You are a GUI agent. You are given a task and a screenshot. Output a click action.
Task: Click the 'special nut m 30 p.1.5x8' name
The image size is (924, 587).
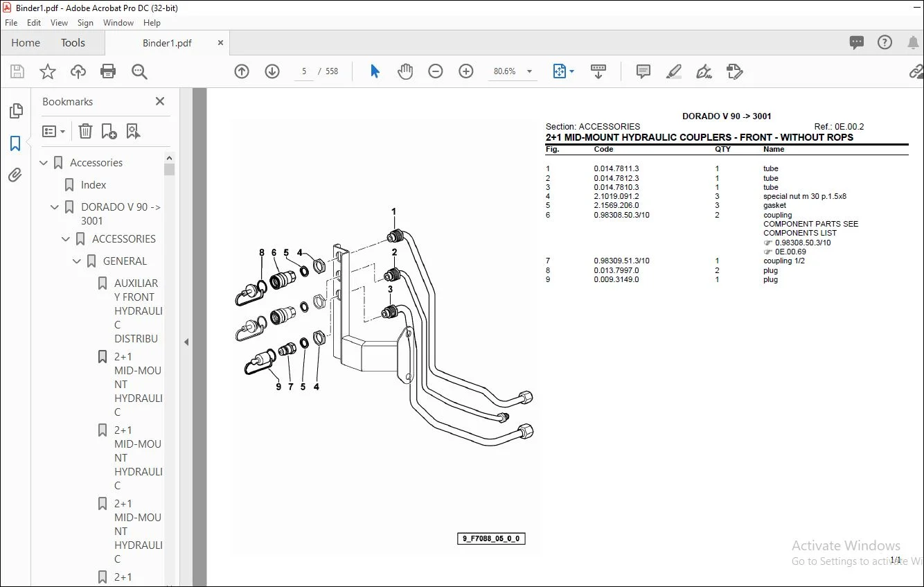click(x=805, y=196)
